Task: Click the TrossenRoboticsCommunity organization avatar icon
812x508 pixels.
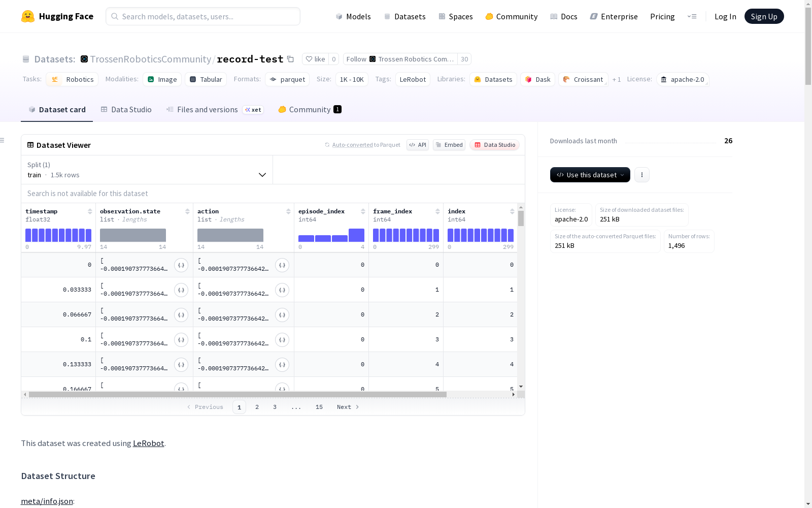Action: [x=84, y=59]
